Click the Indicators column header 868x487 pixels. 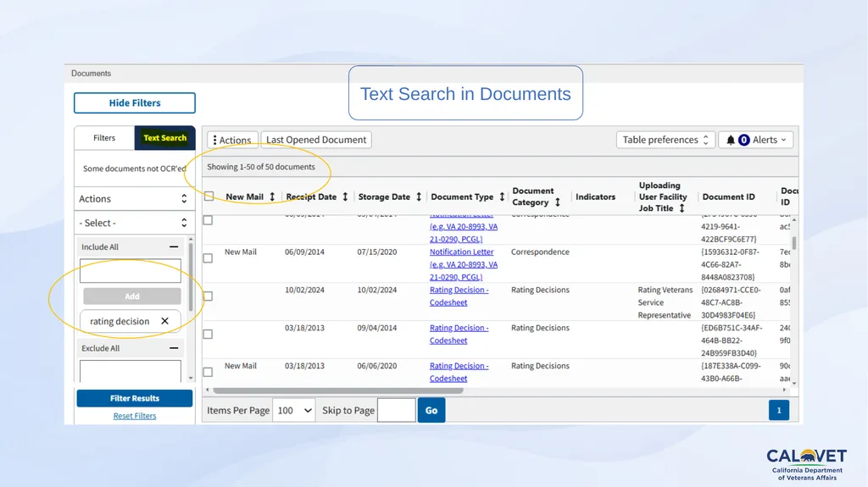pyautogui.click(x=595, y=196)
